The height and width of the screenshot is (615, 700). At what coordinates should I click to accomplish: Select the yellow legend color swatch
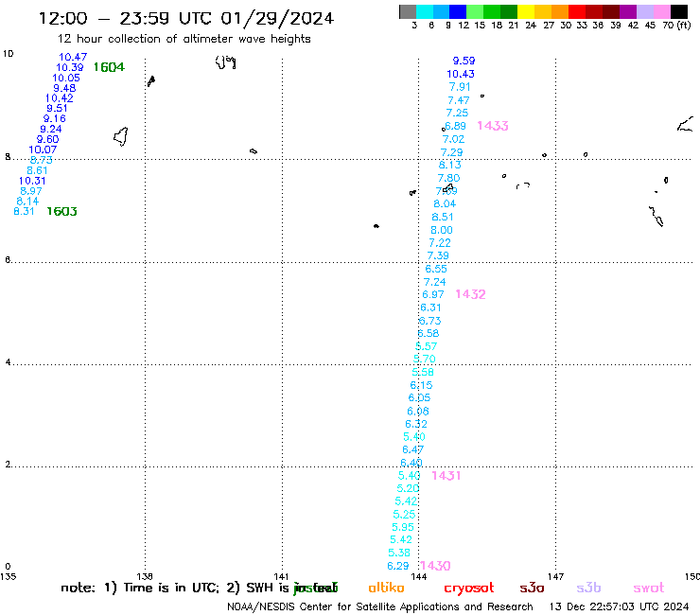click(526, 11)
